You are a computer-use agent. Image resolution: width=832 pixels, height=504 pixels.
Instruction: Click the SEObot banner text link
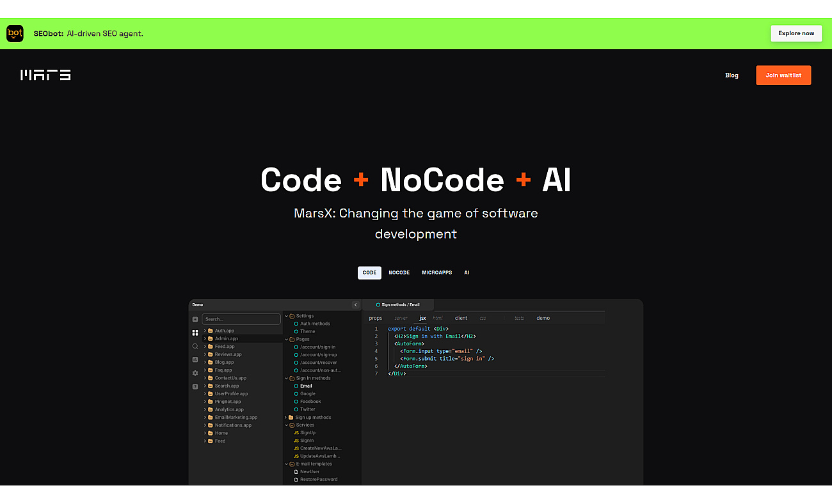point(88,33)
